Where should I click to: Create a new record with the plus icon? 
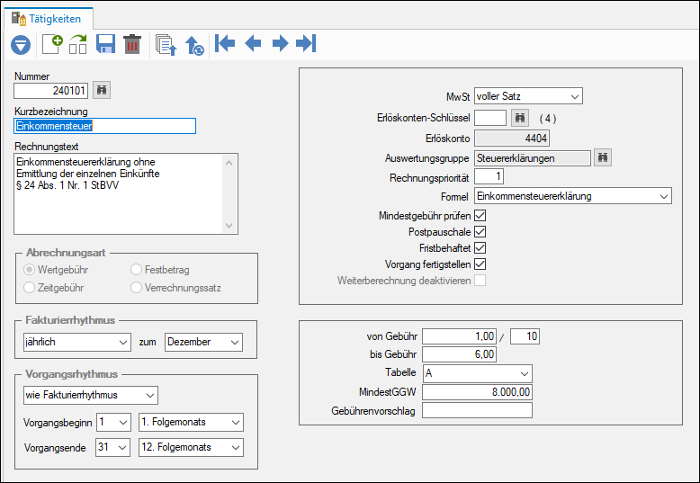pyautogui.click(x=52, y=44)
